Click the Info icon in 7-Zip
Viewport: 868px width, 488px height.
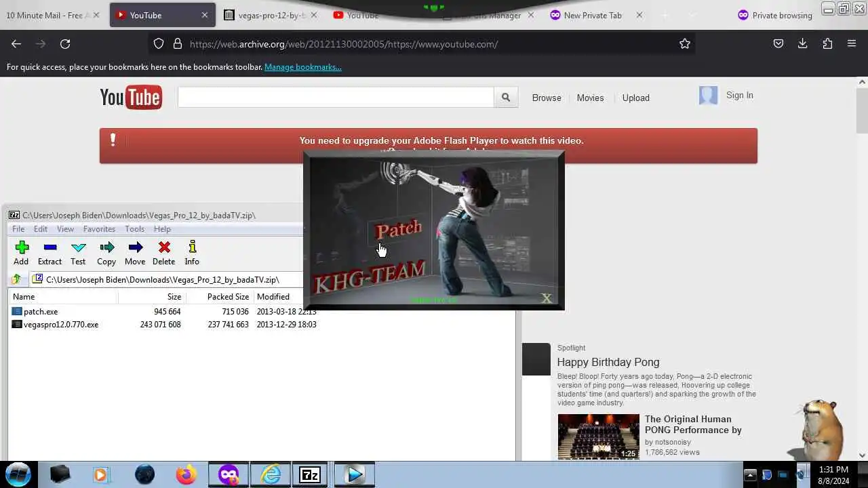pos(192,253)
